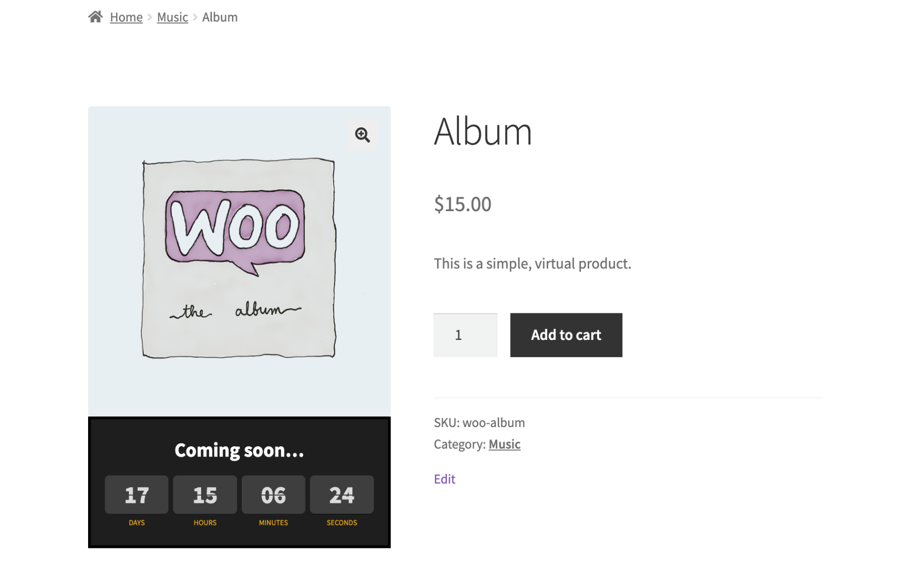This screenshot has width=924, height=573.
Task: Click the woo-album SKU text
Action: point(493,422)
